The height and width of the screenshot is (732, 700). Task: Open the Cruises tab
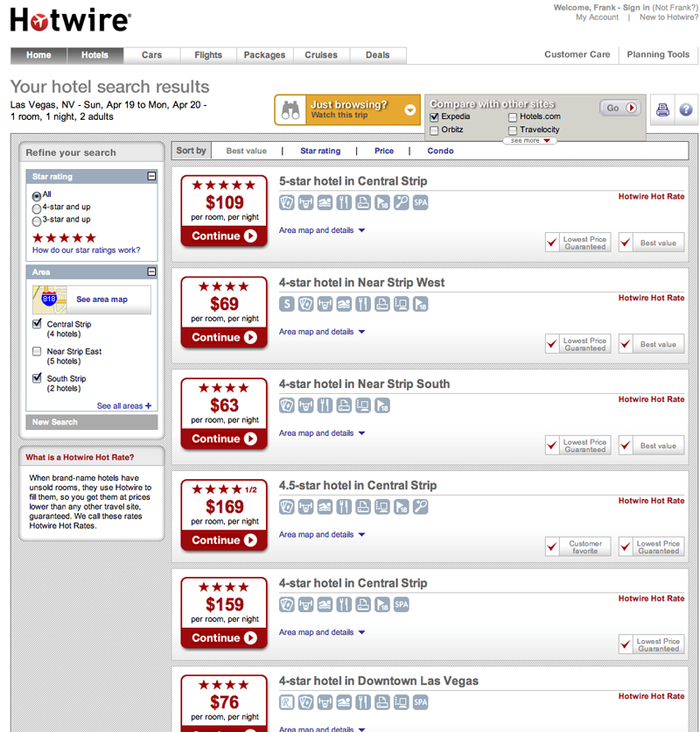(321, 55)
